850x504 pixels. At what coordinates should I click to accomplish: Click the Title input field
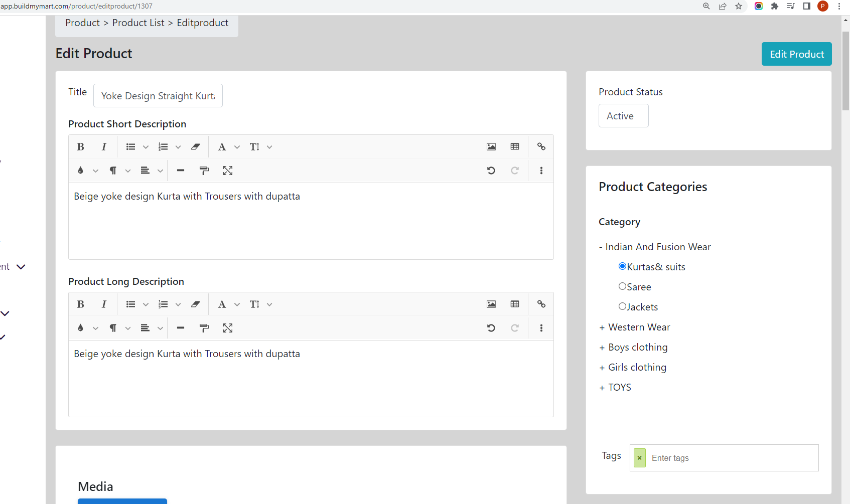pos(158,96)
